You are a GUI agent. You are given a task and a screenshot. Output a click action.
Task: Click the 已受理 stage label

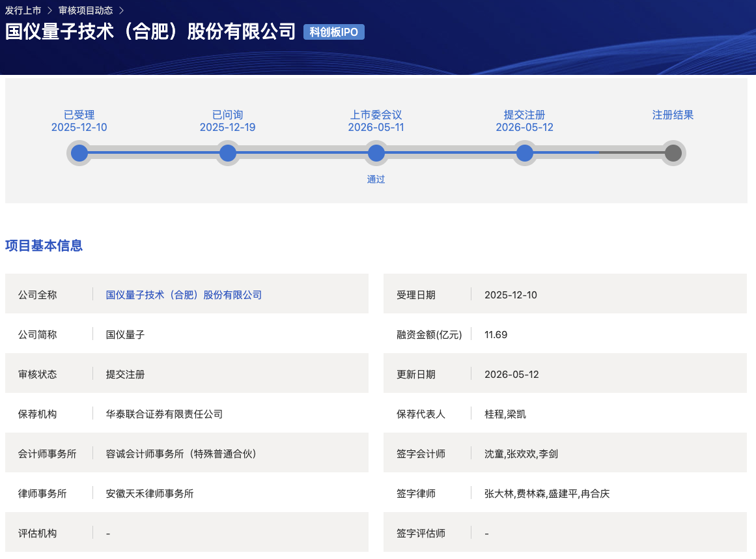coord(79,115)
